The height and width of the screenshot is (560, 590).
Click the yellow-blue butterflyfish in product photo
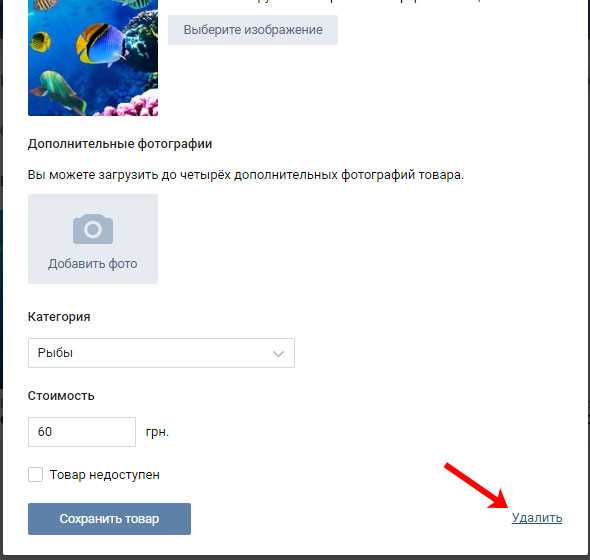click(x=100, y=44)
